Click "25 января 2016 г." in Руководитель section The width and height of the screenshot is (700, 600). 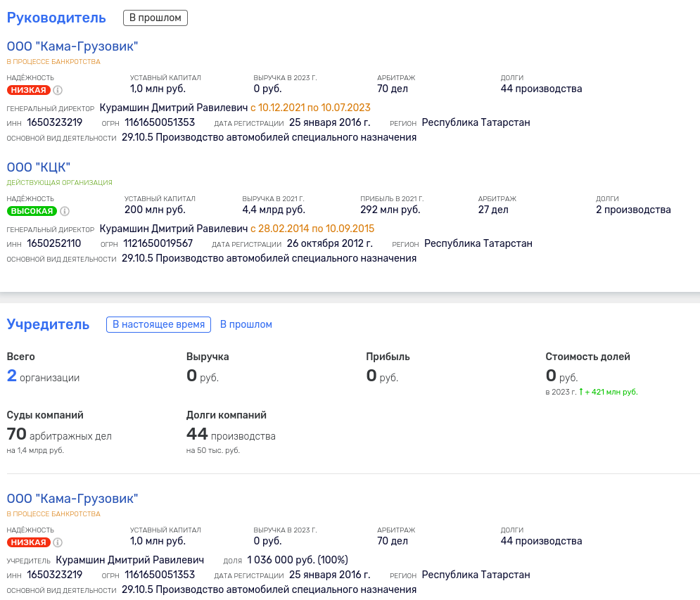[330, 123]
